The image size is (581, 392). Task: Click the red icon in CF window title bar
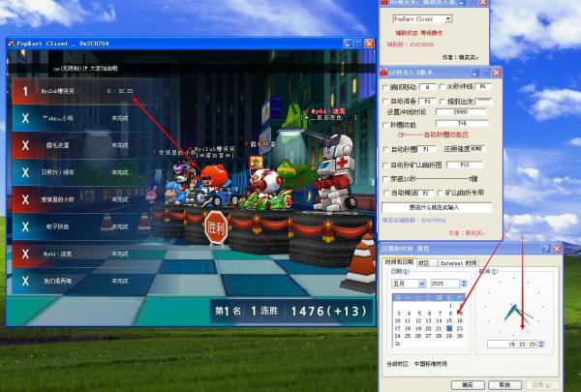(x=383, y=73)
